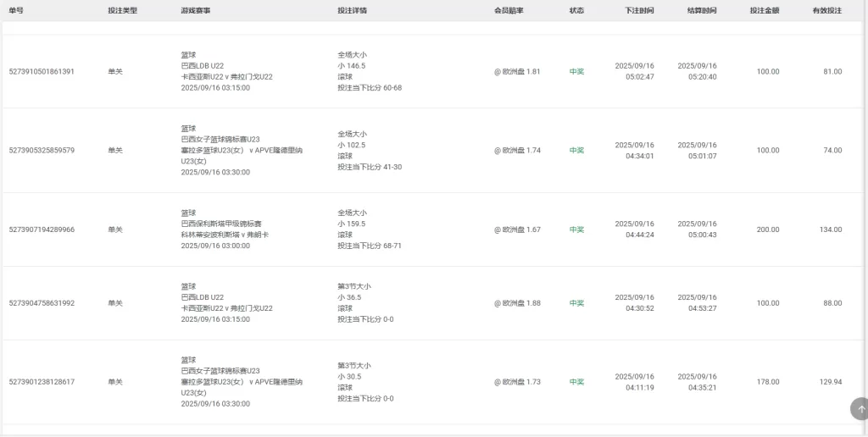The image size is (868, 437).
Task: Click the 欧洲盘 1.88 odds cell
Action: click(517, 303)
